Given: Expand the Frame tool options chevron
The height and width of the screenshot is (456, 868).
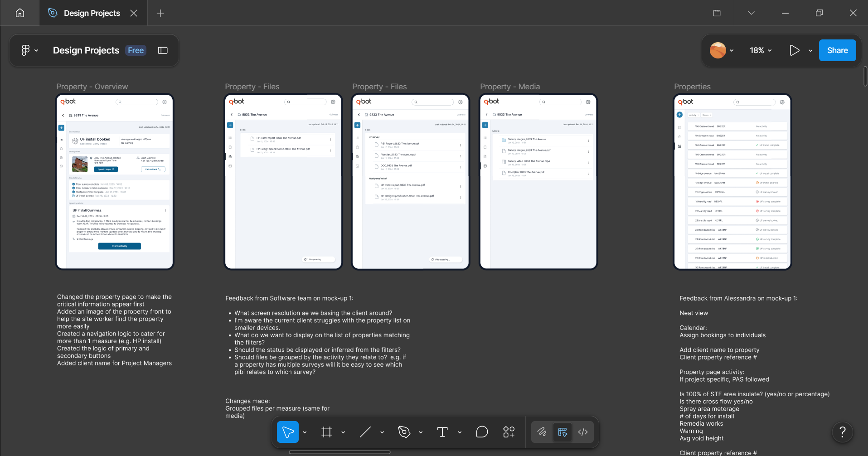Looking at the screenshot, I should (x=343, y=432).
